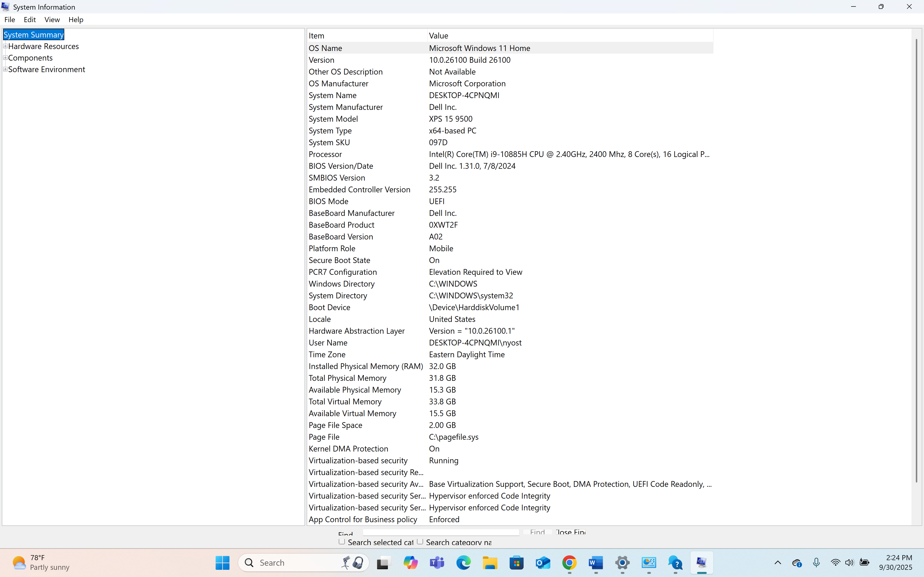Open Microsoft Teams from the taskbar
The width and height of the screenshot is (924, 577).
[437, 563]
